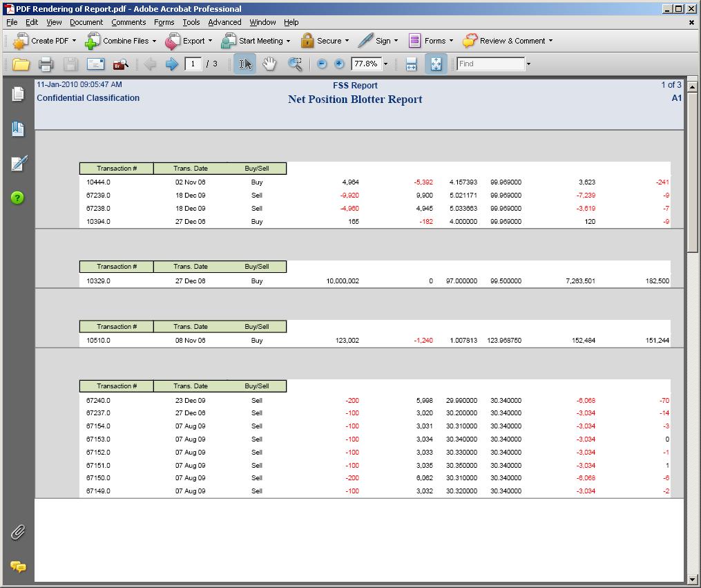
Task: Expand the Combine Files dropdown arrow
Action: coord(154,41)
